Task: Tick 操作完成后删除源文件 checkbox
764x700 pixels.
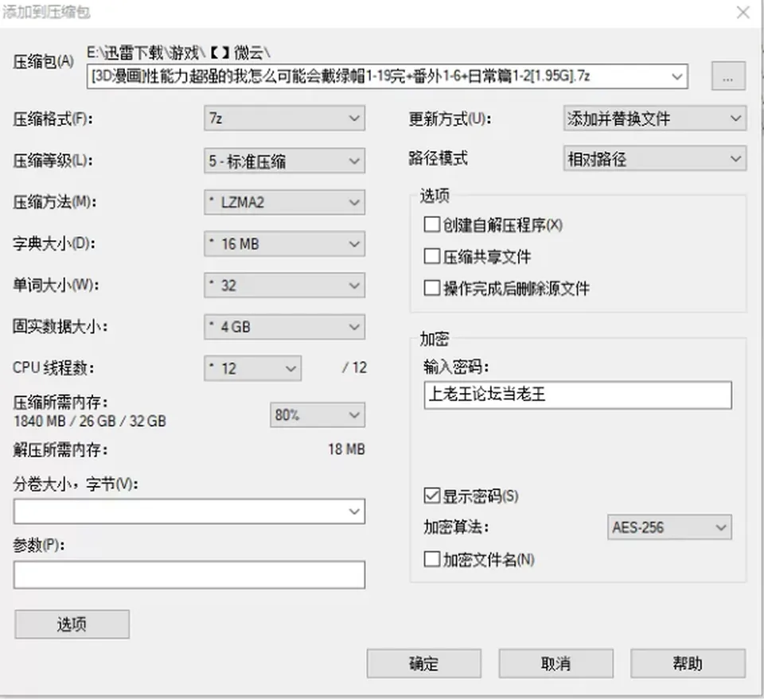Action: (x=431, y=288)
